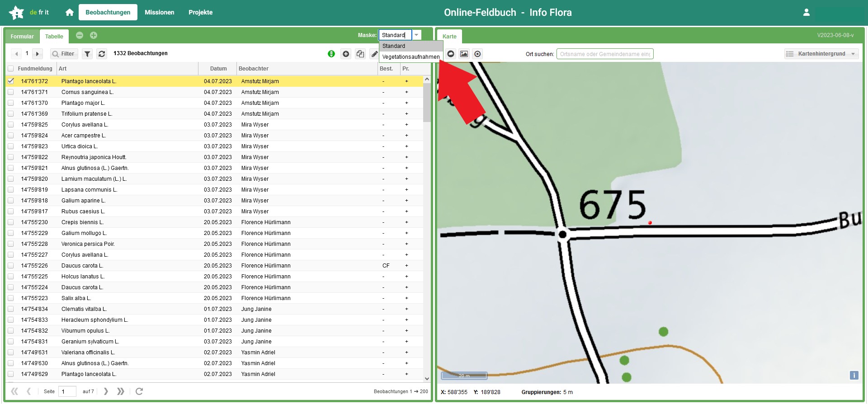
Task: Switch to the Tabelle tab
Action: pos(54,37)
